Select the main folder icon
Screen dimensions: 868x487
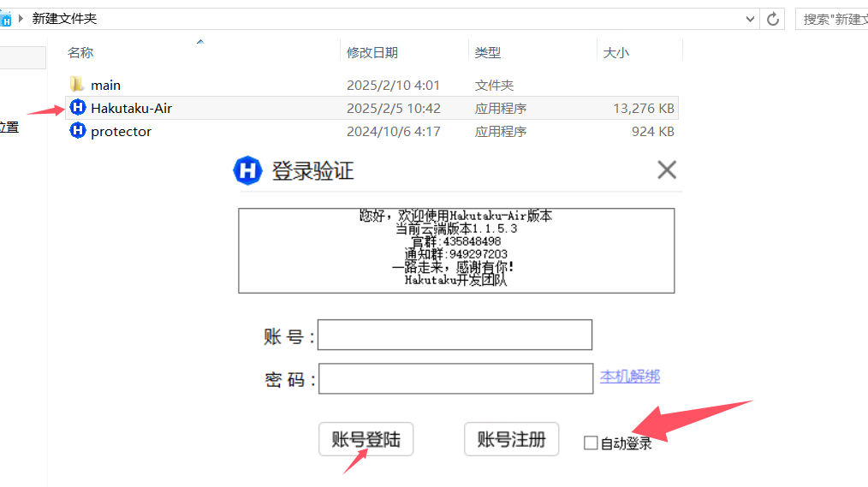77,85
